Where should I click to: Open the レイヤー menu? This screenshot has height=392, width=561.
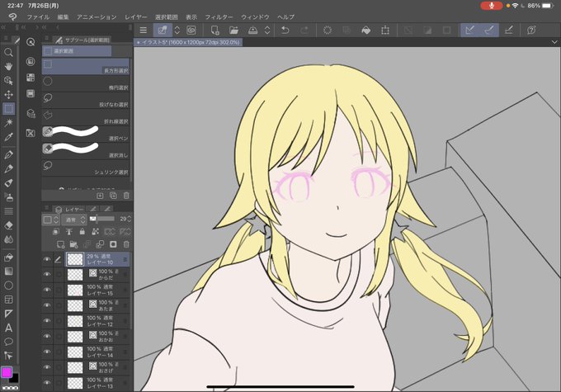point(136,17)
